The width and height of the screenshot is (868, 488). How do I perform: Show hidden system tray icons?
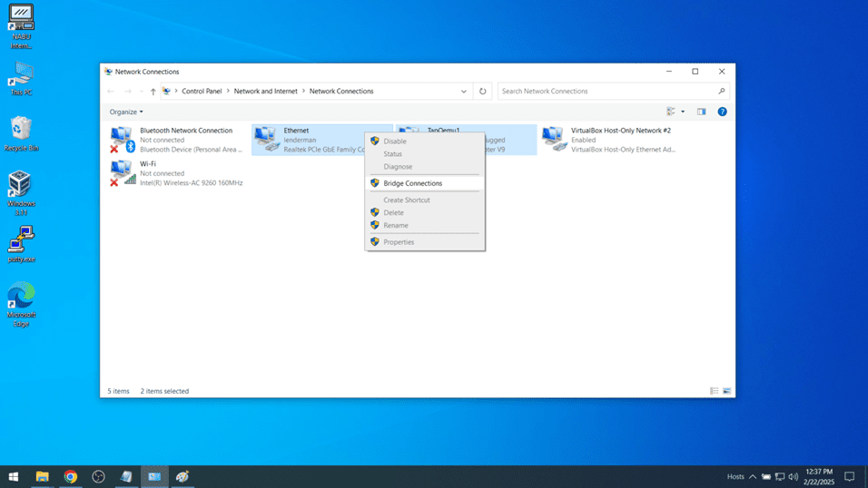(753, 476)
